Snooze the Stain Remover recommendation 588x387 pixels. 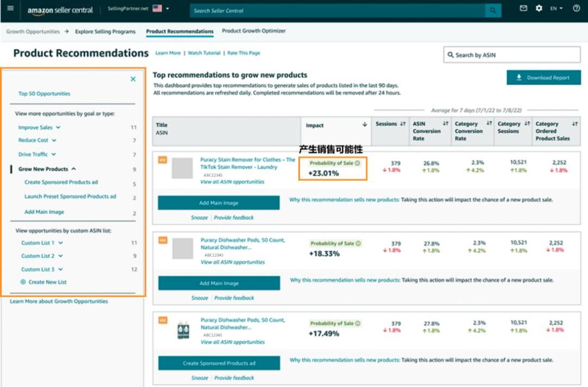click(x=199, y=218)
